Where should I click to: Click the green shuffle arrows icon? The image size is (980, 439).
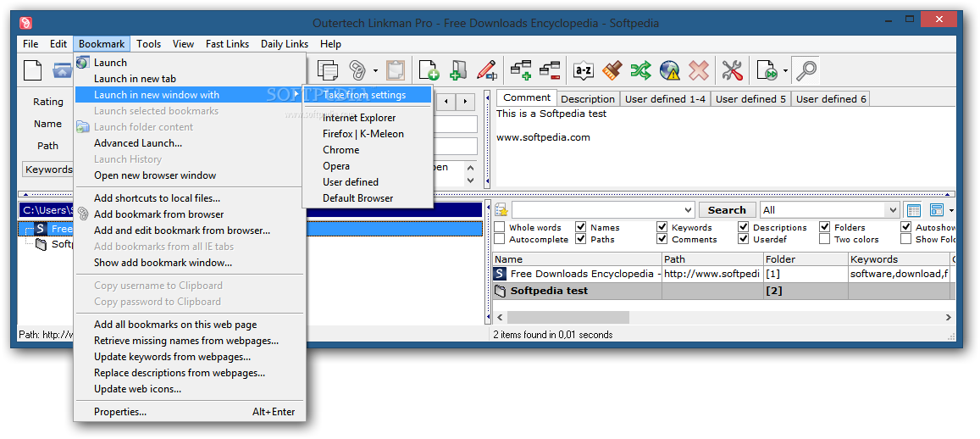pyautogui.click(x=640, y=70)
